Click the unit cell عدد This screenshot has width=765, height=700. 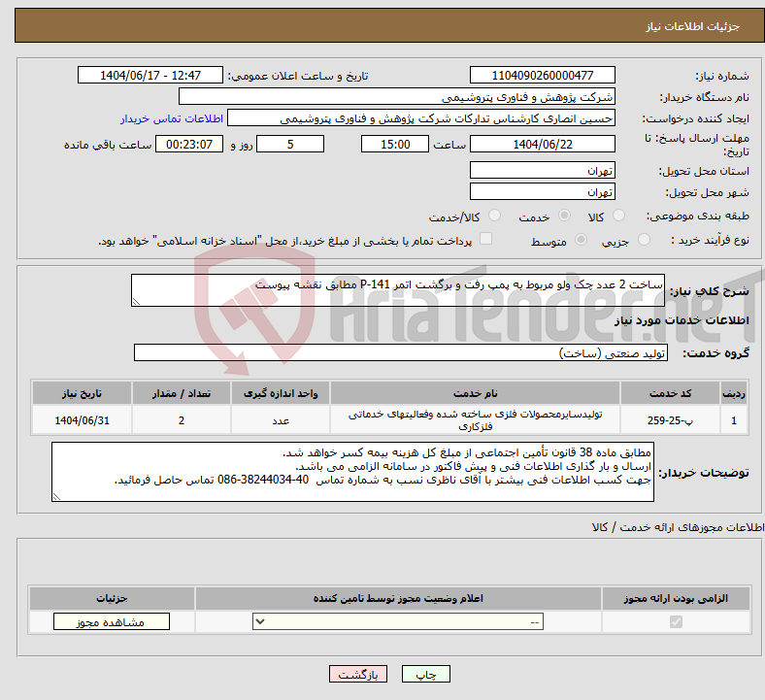tap(281, 419)
